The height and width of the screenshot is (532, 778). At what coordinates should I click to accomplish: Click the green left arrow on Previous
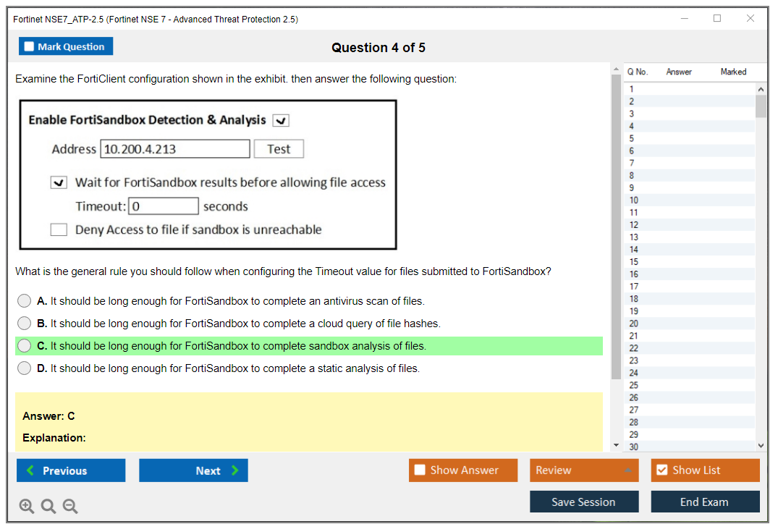[x=30, y=470]
